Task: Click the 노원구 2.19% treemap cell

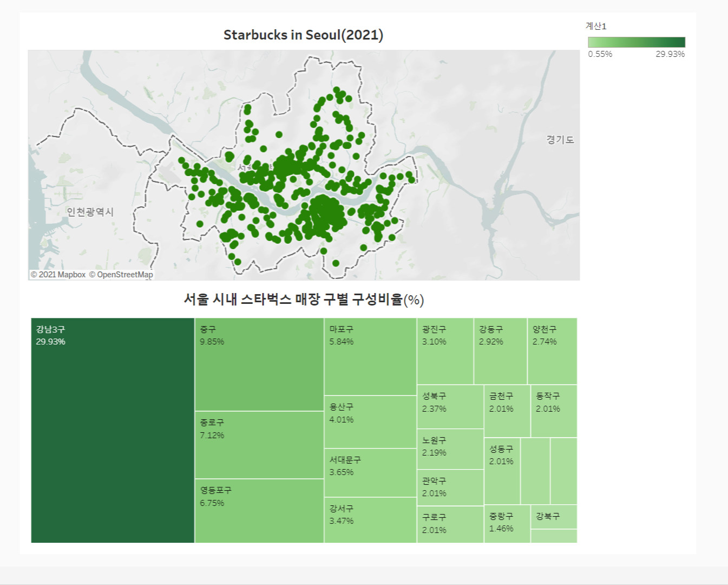Action: click(450, 449)
